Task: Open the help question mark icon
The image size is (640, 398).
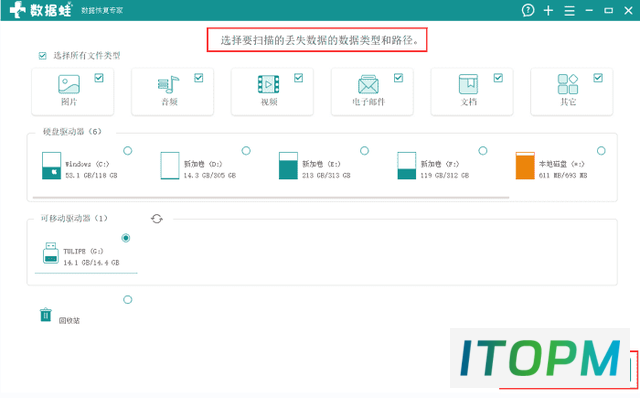Action: 528,10
